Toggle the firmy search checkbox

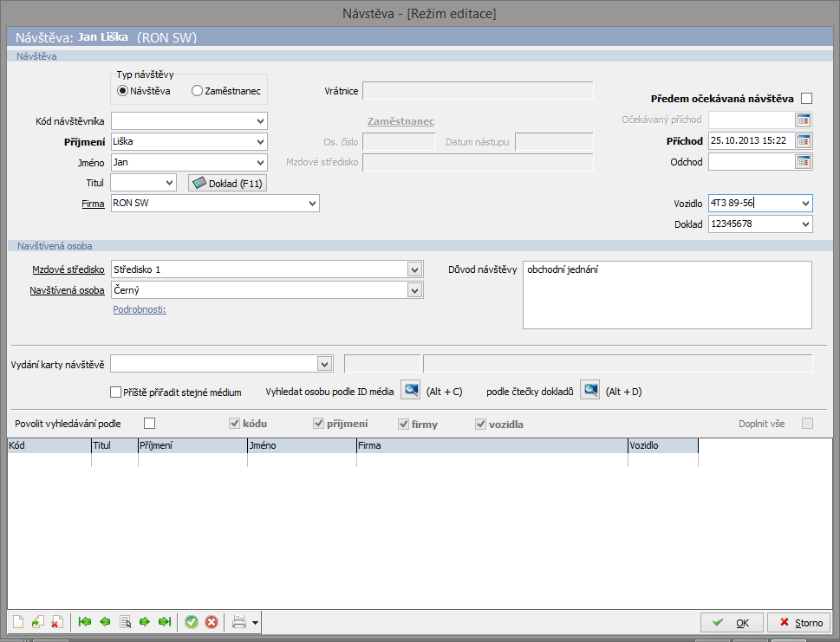pos(403,424)
